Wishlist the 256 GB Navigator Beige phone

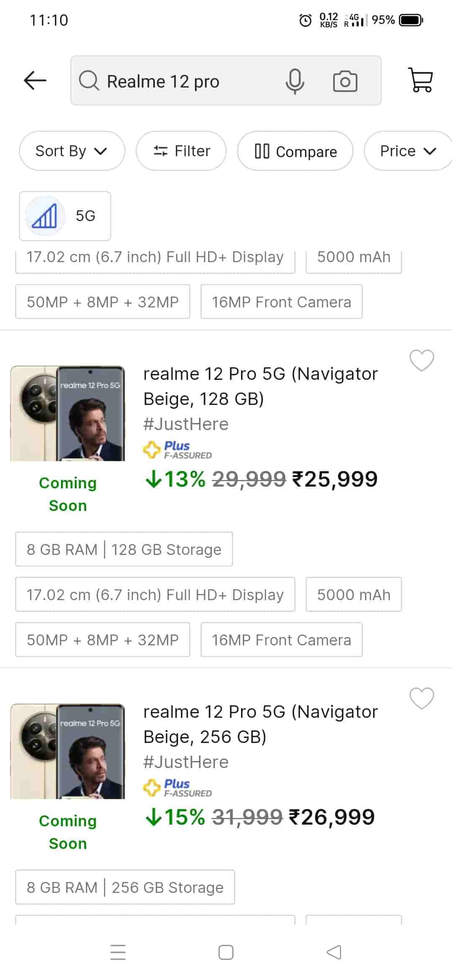coord(421,698)
